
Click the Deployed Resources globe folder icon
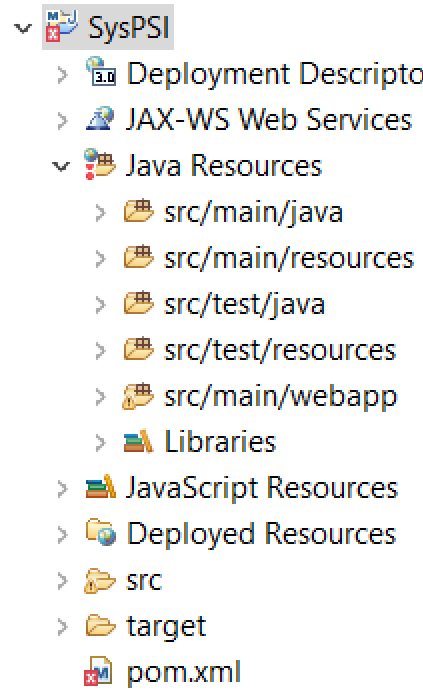[x=101, y=532]
